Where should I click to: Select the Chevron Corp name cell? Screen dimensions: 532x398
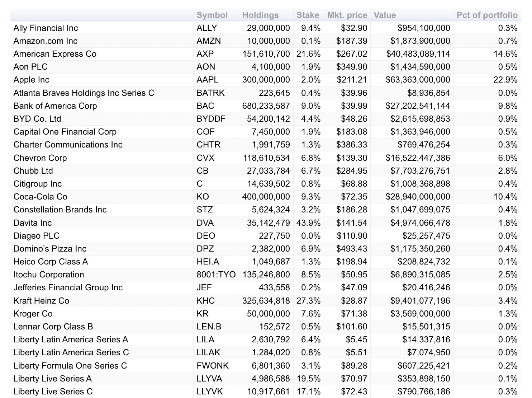[x=40, y=158]
